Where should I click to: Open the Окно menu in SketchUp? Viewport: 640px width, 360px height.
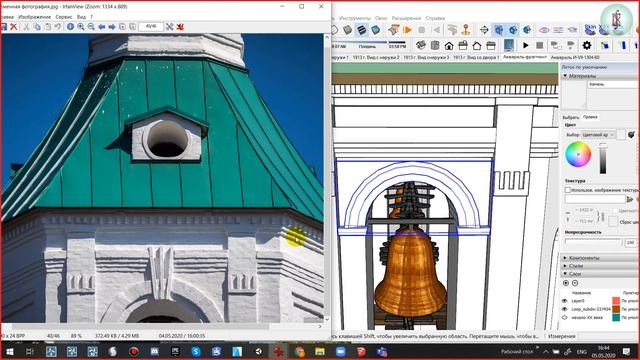381,18
